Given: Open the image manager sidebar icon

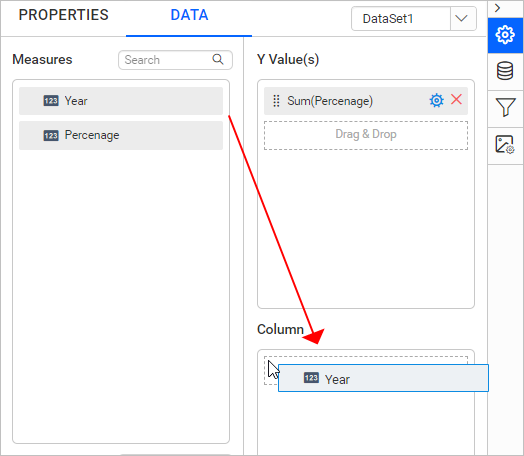Looking at the screenshot, I should click(505, 145).
